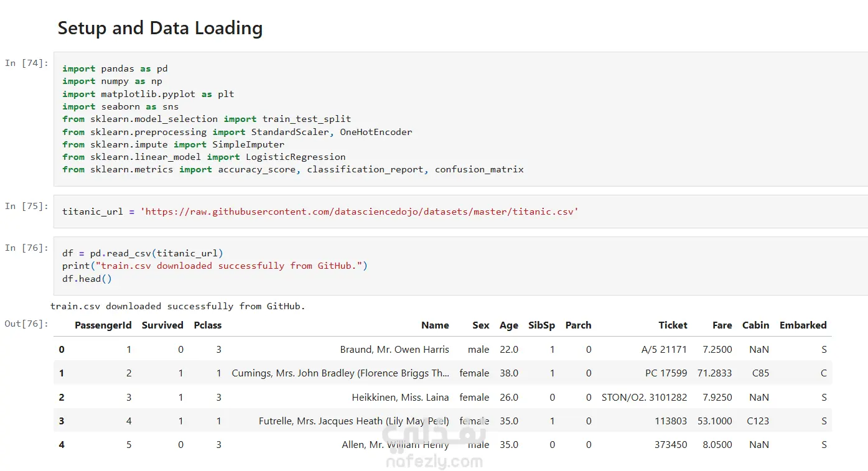This screenshot has height=471, width=868.
Task: Click the Out[76] output prompt label
Action: (x=26, y=324)
